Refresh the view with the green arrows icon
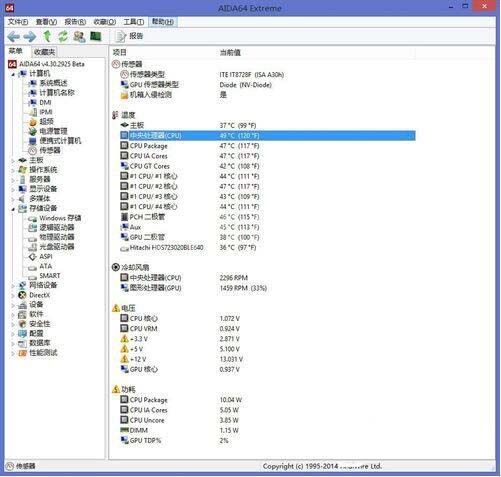Screen dimensions: 501x477 (63, 36)
